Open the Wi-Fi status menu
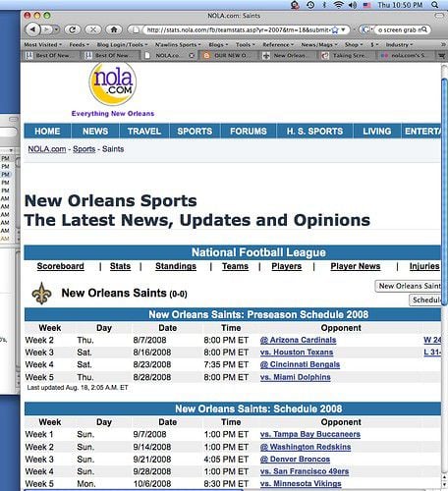 pyautogui.click(x=339, y=5)
